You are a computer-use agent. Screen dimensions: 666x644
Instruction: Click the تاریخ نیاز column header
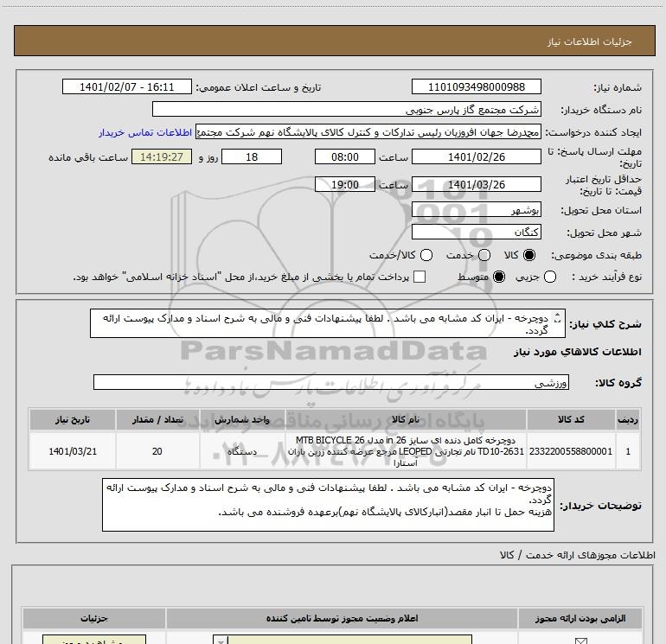[x=72, y=419]
